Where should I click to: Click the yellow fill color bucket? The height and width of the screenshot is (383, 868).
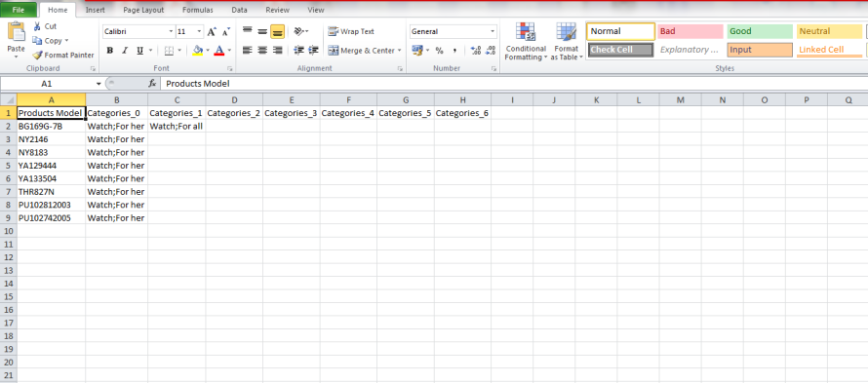[x=198, y=51]
